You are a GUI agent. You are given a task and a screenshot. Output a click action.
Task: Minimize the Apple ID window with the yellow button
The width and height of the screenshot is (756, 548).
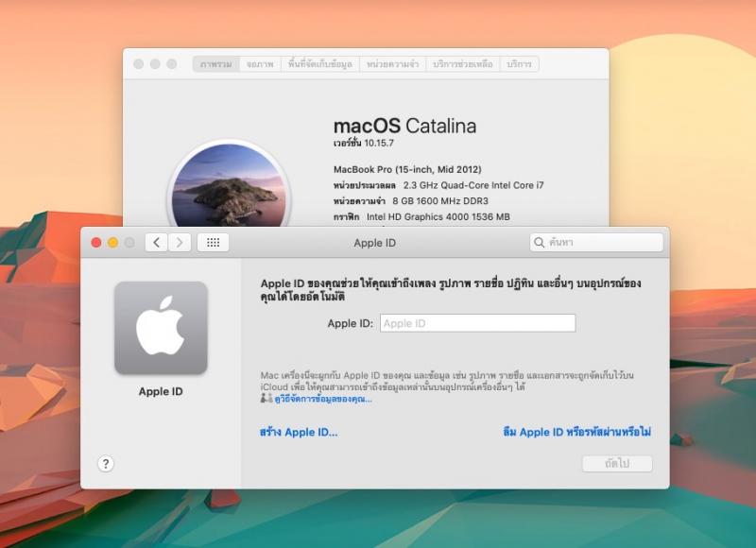(x=112, y=243)
